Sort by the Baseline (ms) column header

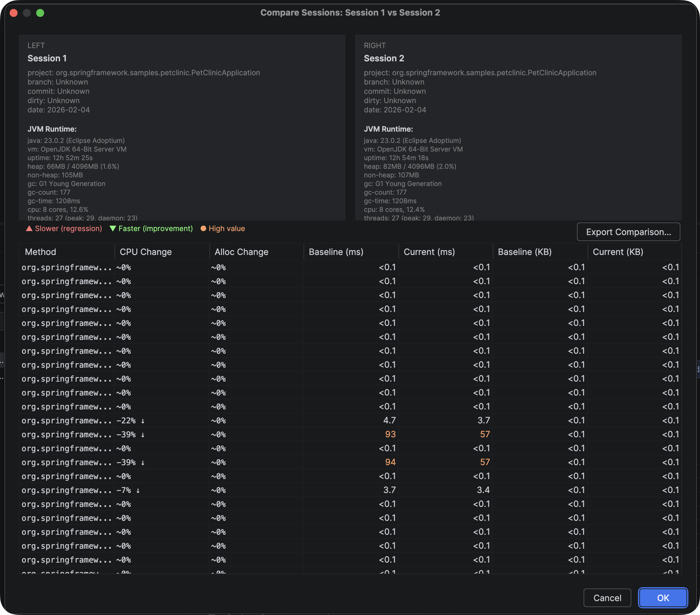(336, 252)
